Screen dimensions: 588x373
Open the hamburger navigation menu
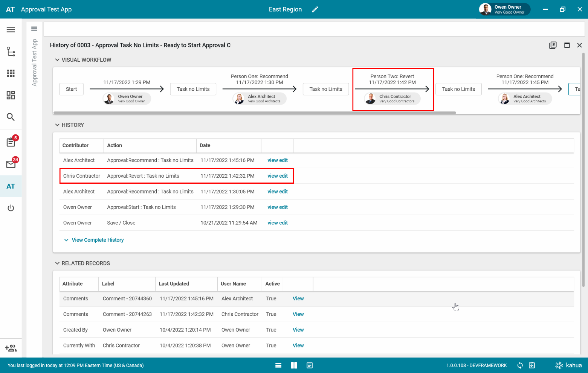[11, 30]
